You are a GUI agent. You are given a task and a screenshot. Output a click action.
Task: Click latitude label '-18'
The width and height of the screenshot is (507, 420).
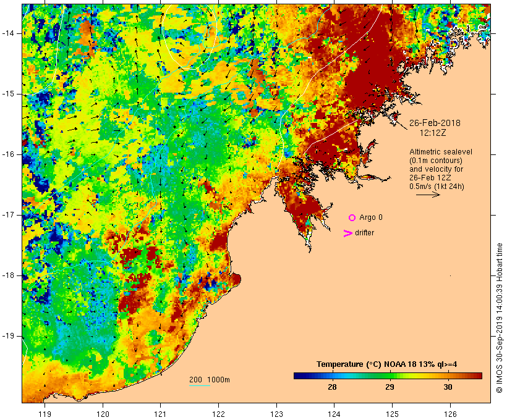coord(8,275)
